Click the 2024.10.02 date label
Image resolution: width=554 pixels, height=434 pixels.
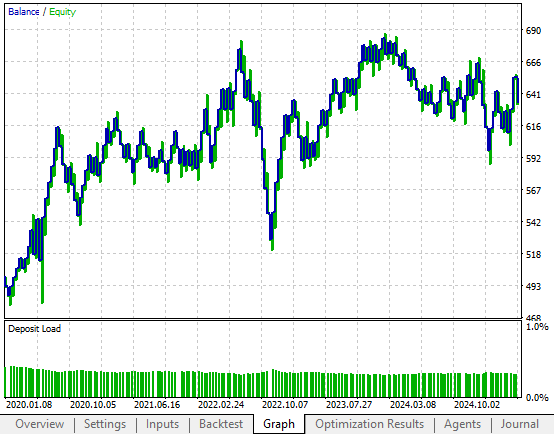coord(477,404)
